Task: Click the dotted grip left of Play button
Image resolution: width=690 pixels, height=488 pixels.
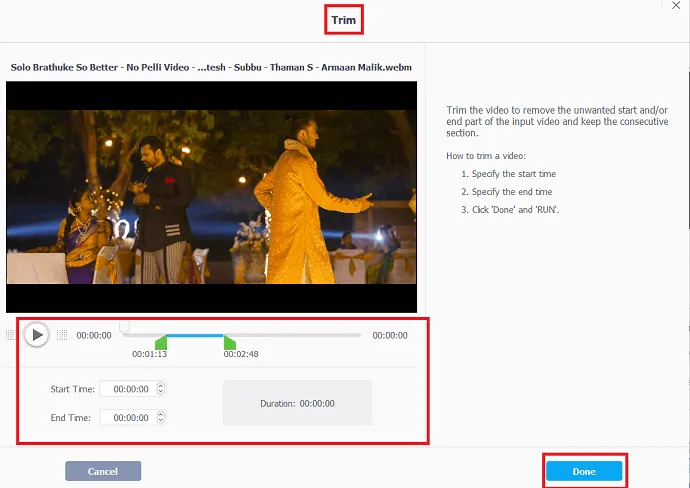Action: click(x=11, y=335)
